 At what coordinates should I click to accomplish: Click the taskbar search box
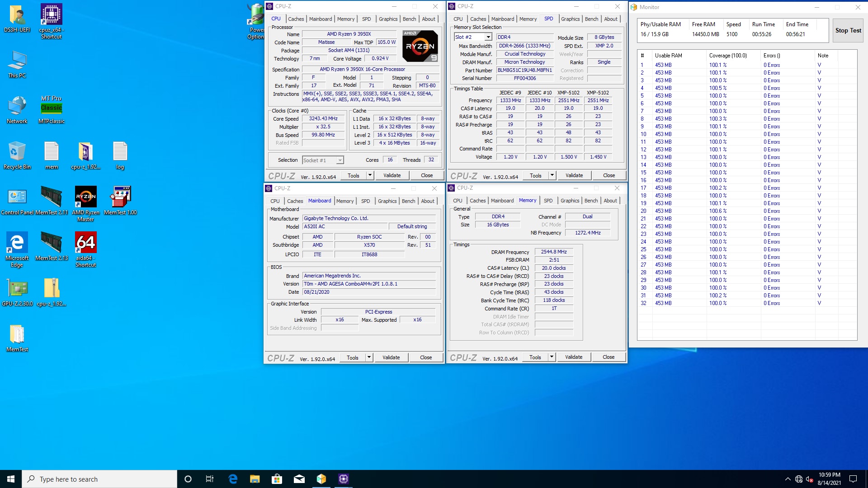click(99, 479)
